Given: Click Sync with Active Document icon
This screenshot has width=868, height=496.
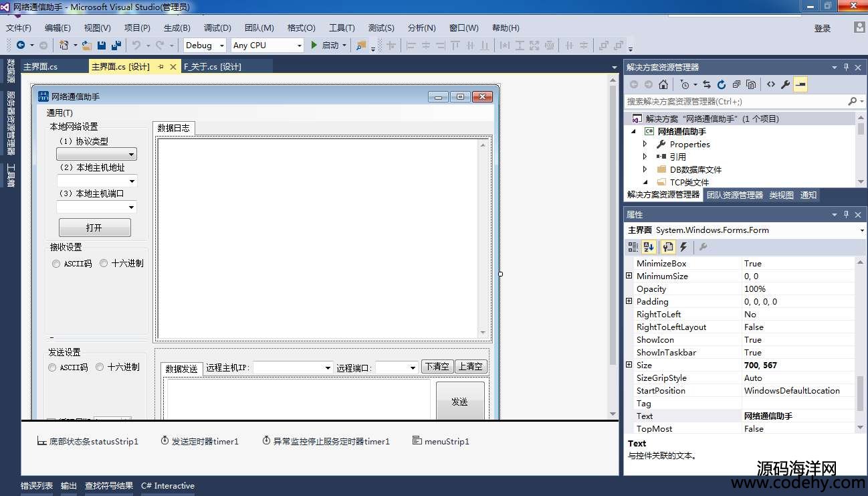Looking at the screenshot, I should coord(707,84).
